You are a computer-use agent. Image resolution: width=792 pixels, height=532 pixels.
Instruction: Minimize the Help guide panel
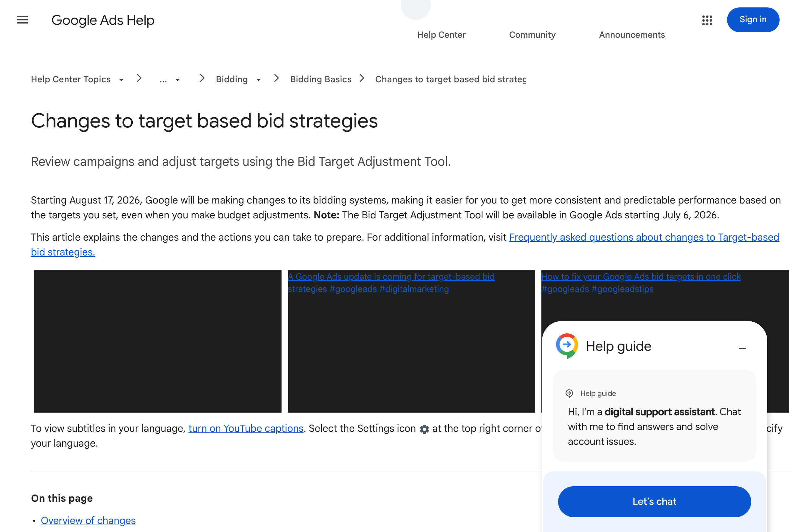click(x=742, y=348)
